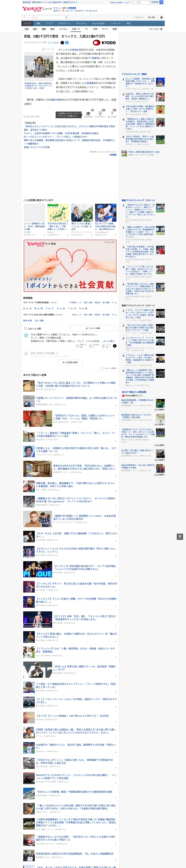Open the ログイン link
186x868 pixels.
[57, 11]
